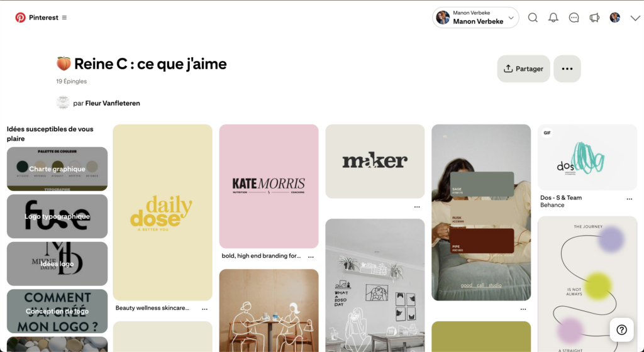Open more options for Dos - S & Team pin
This screenshot has height=352, width=644.
[629, 199]
